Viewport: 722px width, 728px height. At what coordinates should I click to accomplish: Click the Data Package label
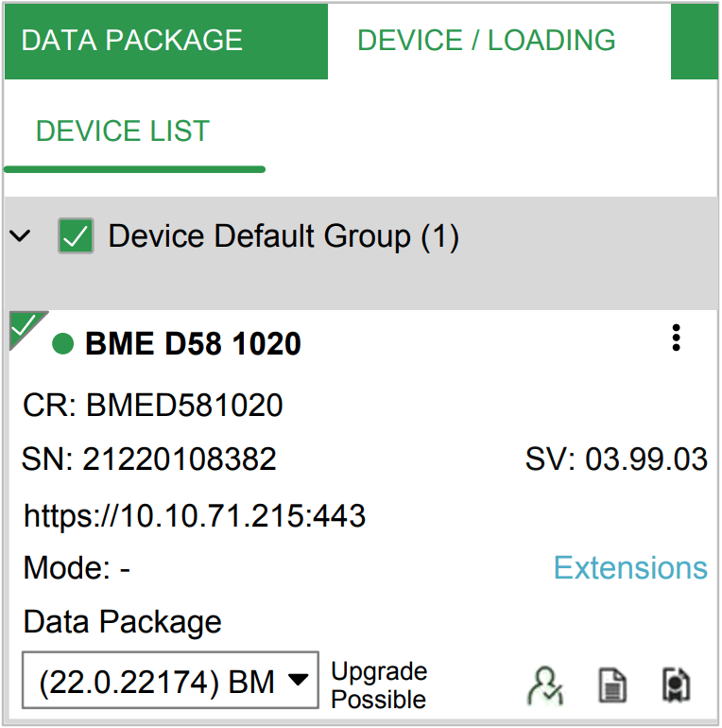click(122, 622)
